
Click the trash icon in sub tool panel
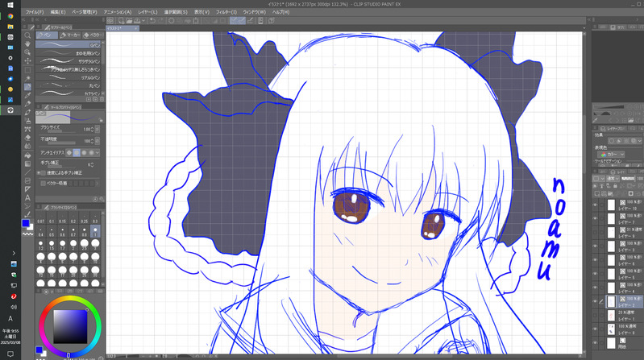tap(102, 99)
